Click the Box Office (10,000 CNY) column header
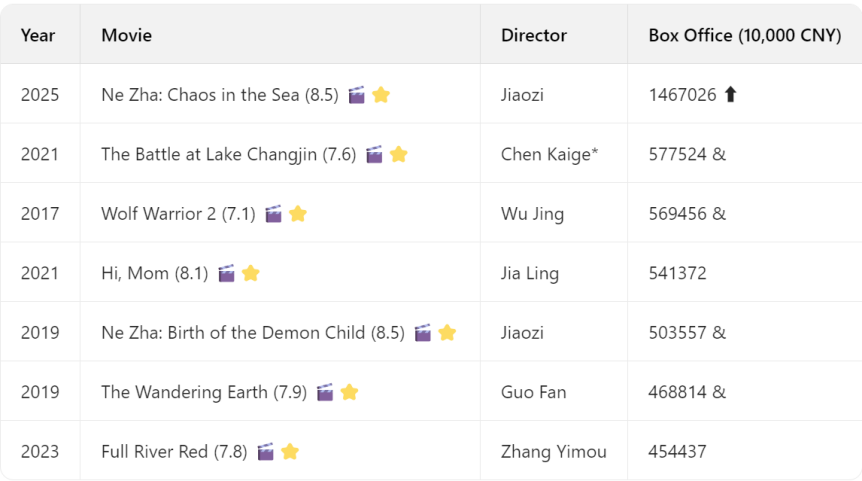 click(x=744, y=35)
